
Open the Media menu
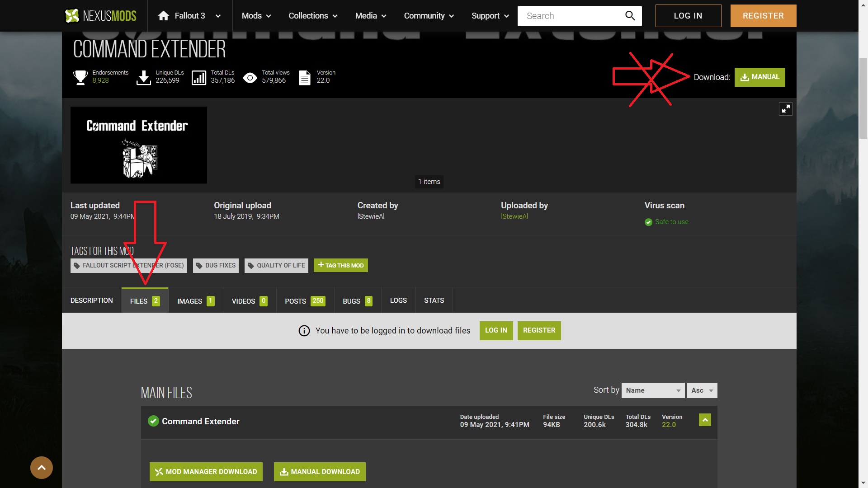(371, 16)
